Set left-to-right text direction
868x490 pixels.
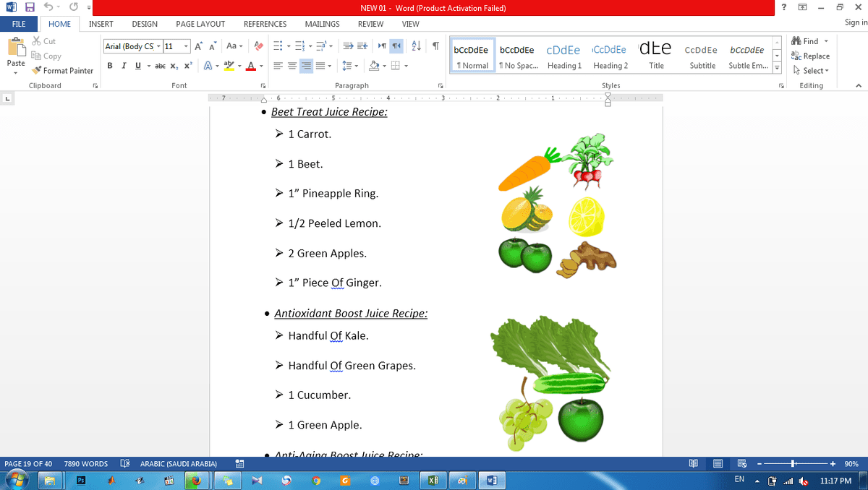(x=383, y=46)
